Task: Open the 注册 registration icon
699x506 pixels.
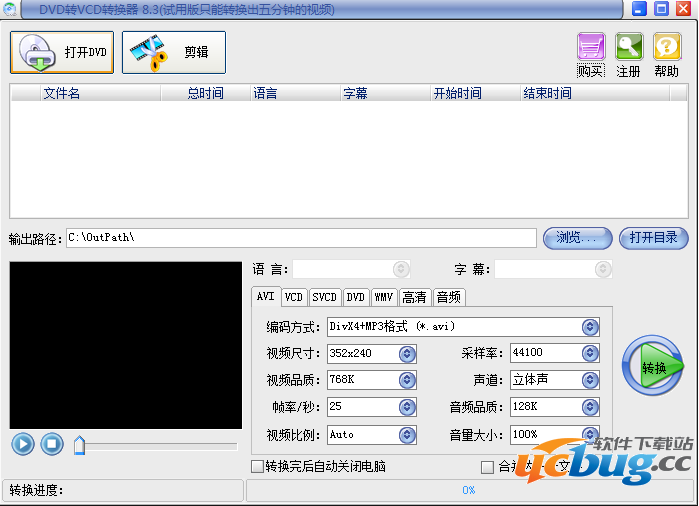Action: click(x=629, y=48)
